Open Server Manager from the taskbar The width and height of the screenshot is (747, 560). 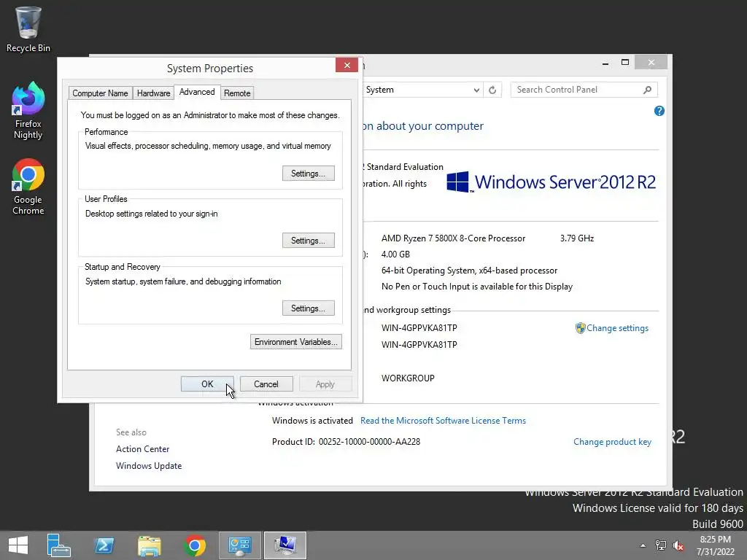pyautogui.click(x=58, y=545)
